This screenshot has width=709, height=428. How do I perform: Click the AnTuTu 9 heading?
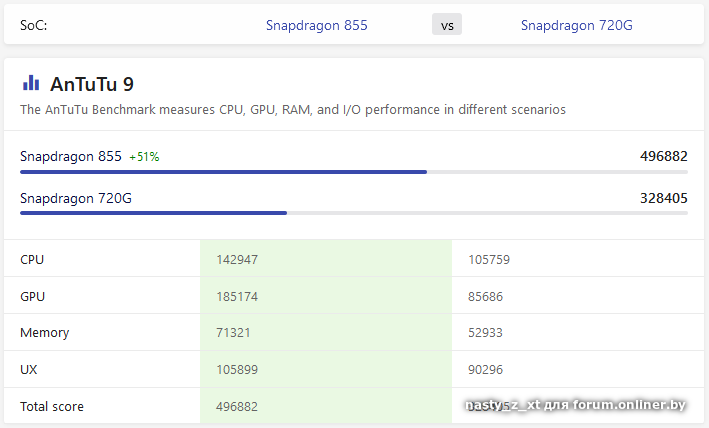(92, 84)
